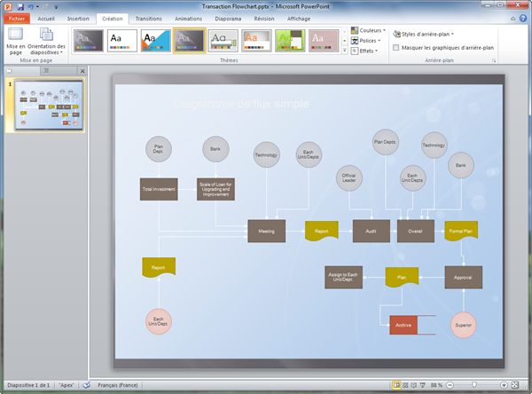Switch to the Transitions tab
The height and width of the screenshot is (394, 532).
click(x=149, y=19)
